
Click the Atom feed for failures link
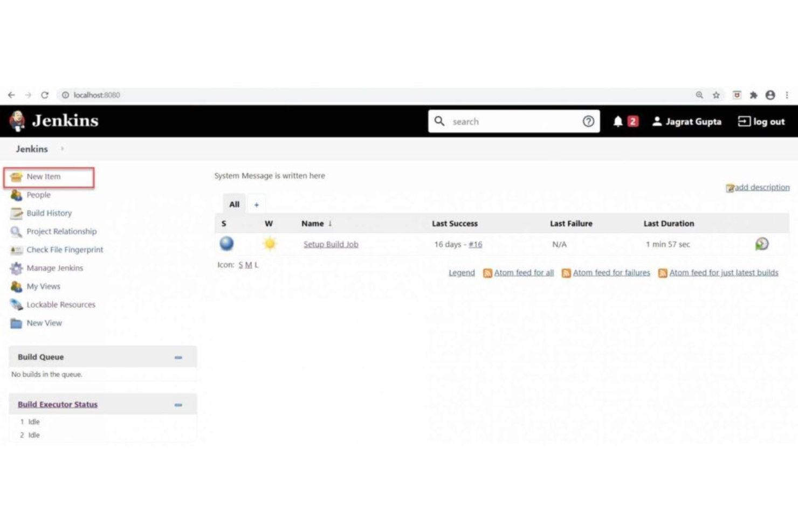coord(611,273)
